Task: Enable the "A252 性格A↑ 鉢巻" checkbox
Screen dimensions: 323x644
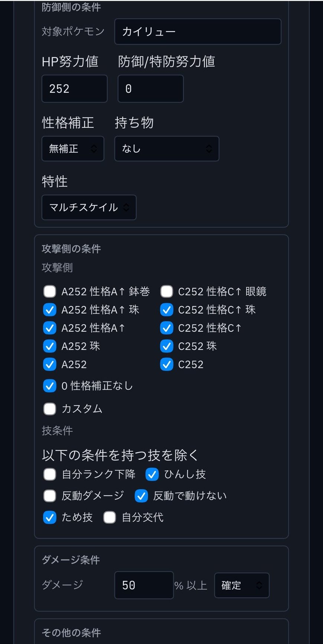Action: tap(49, 291)
